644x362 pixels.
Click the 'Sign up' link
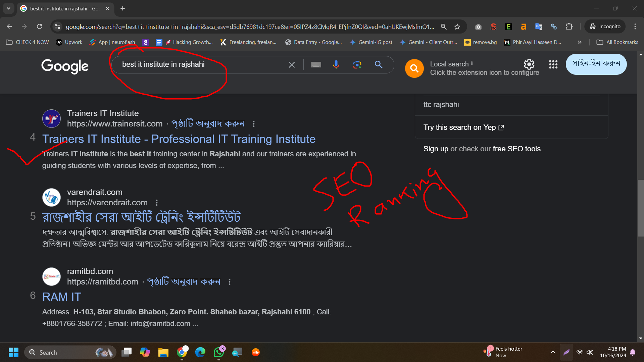(436, 149)
